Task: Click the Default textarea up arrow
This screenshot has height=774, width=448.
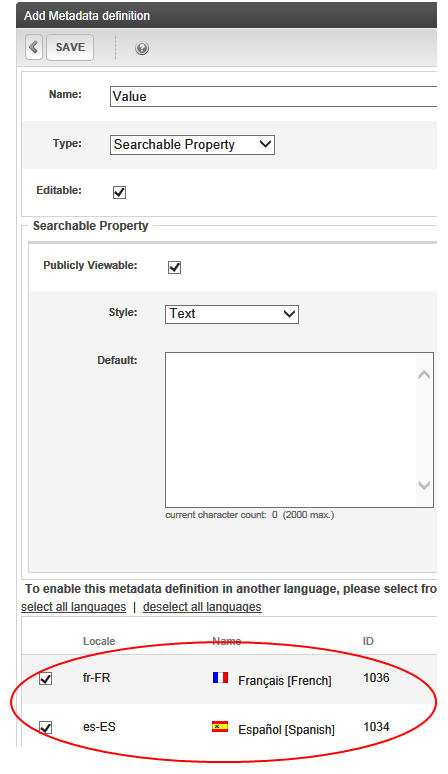Action: point(424,375)
